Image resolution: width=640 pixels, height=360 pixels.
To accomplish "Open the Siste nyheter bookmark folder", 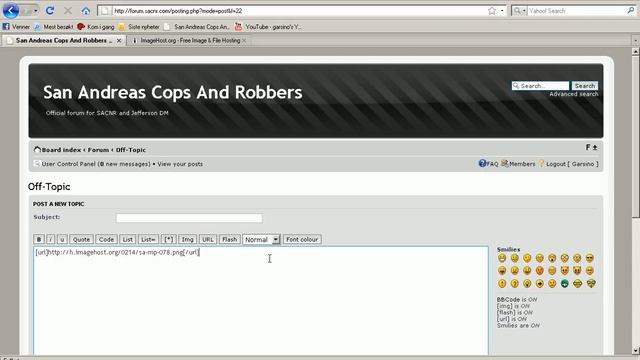I will click(139, 27).
